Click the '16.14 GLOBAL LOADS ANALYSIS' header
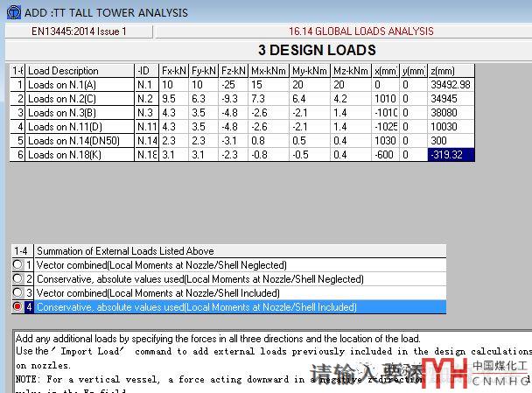Image resolution: width=532 pixels, height=393 pixels. pos(361,32)
